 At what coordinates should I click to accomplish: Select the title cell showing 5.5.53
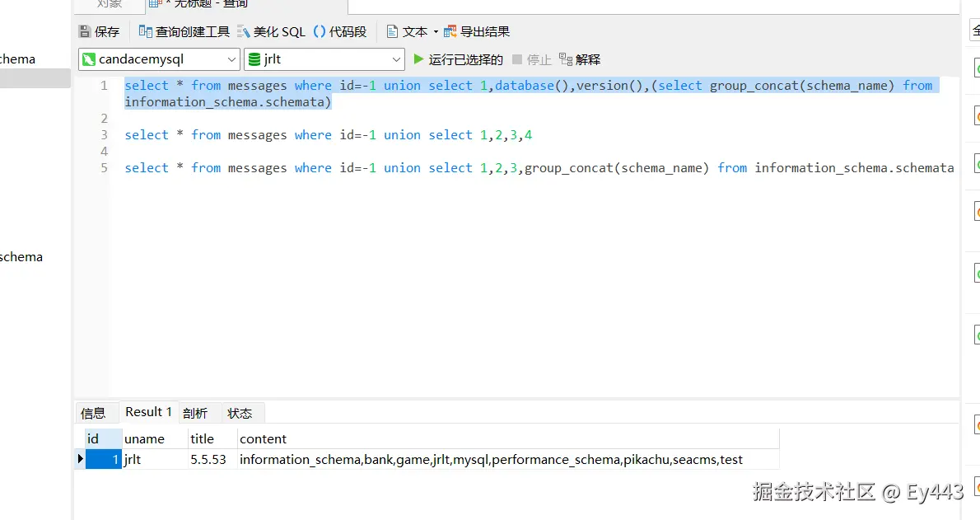click(x=212, y=459)
